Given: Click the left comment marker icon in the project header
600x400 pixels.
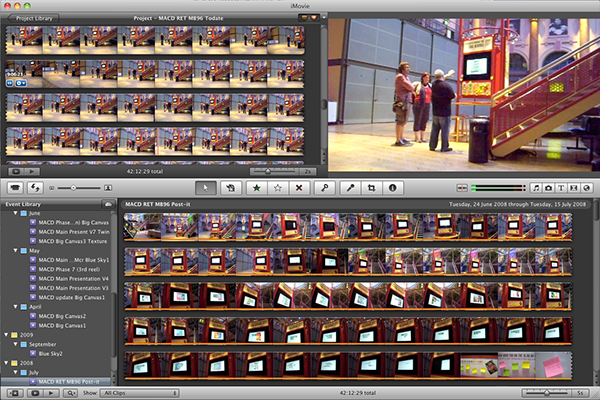Looking at the screenshot, I should (304, 18).
